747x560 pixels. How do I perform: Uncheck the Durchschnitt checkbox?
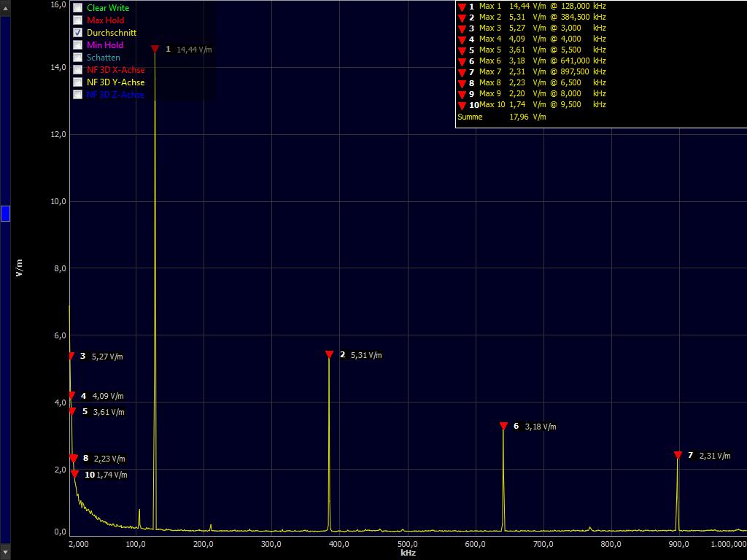77,33
